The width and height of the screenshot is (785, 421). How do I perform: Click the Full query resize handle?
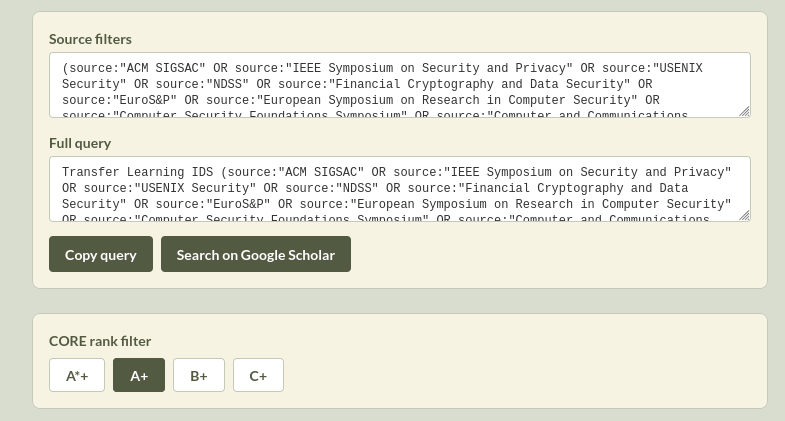744,215
